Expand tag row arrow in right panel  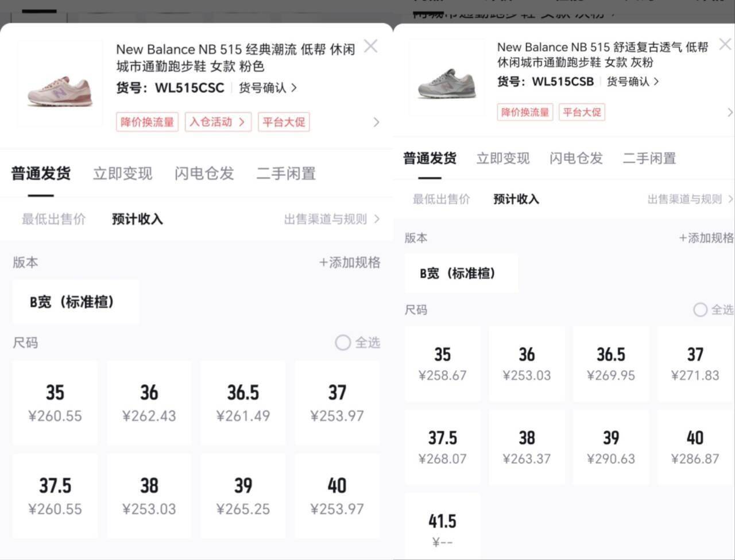730,112
